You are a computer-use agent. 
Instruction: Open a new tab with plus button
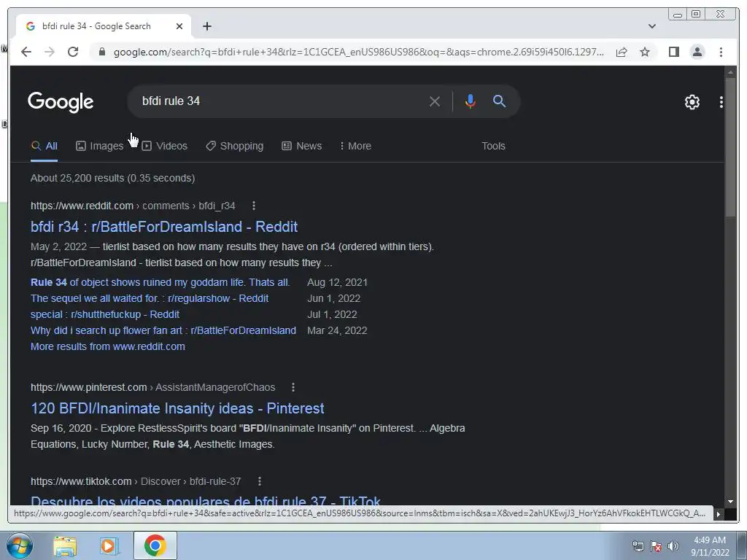tap(206, 26)
